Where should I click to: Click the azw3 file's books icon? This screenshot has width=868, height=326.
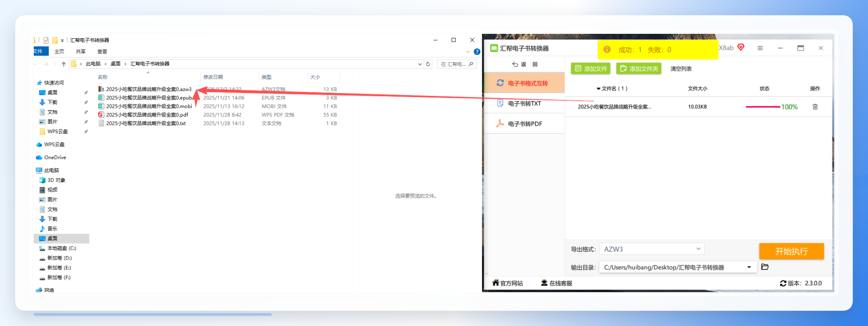pyautogui.click(x=101, y=89)
